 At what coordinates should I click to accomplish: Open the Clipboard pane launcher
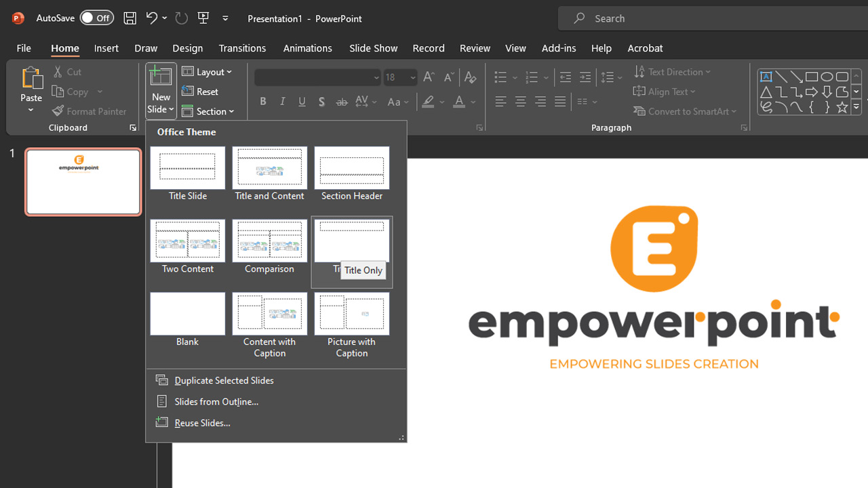point(133,128)
